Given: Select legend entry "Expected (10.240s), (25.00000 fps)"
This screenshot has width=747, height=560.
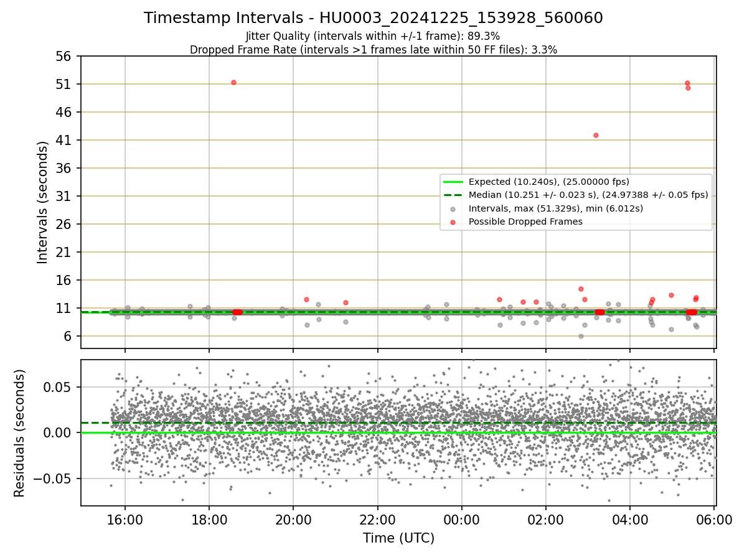Looking at the screenshot, I should 548,182.
